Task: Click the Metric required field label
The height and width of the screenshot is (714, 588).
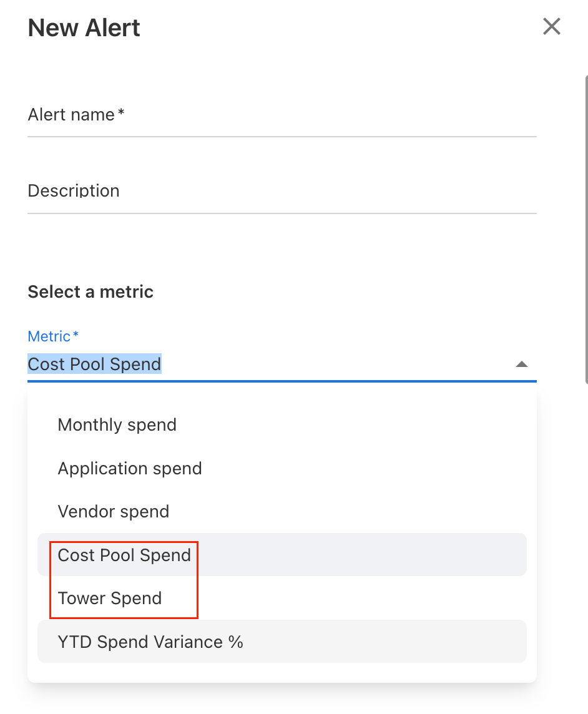Action: [52, 336]
